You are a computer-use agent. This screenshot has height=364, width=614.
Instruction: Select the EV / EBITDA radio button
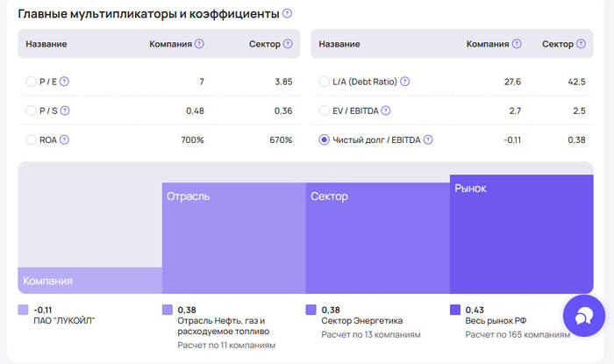click(x=324, y=111)
